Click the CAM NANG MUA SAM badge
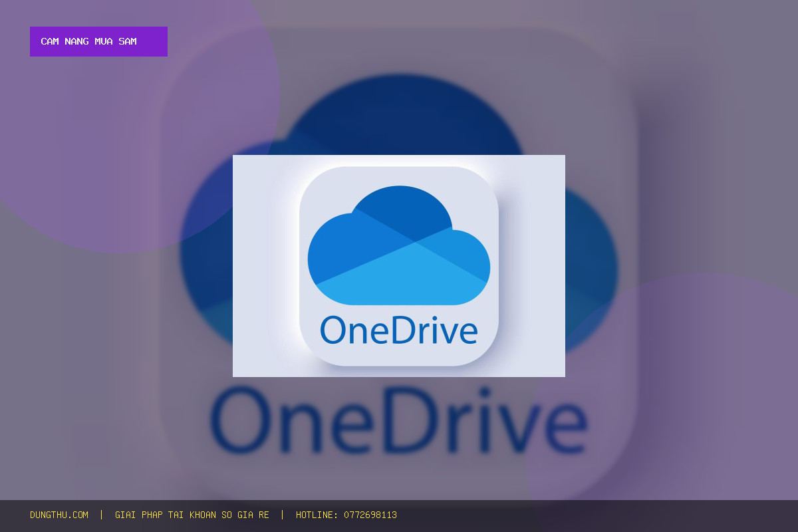The height and width of the screenshot is (532, 798). pos(98,41)
